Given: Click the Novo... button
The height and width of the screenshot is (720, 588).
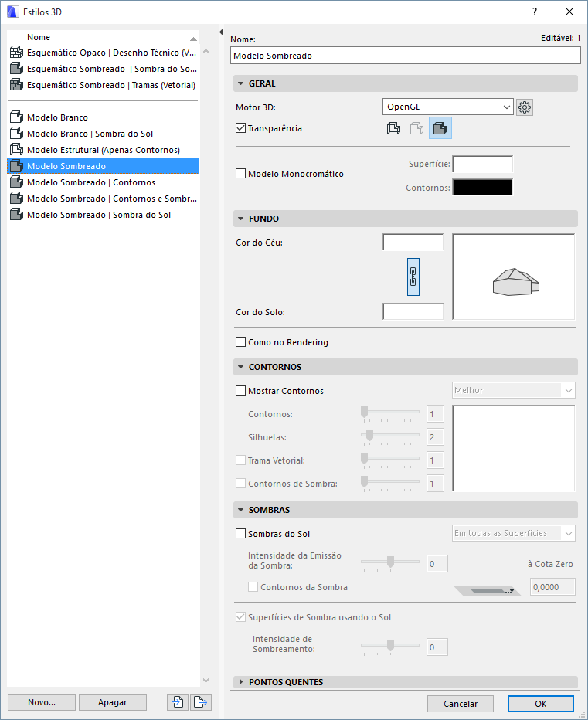Looking at the screenshot, I should tap(42, 702).
